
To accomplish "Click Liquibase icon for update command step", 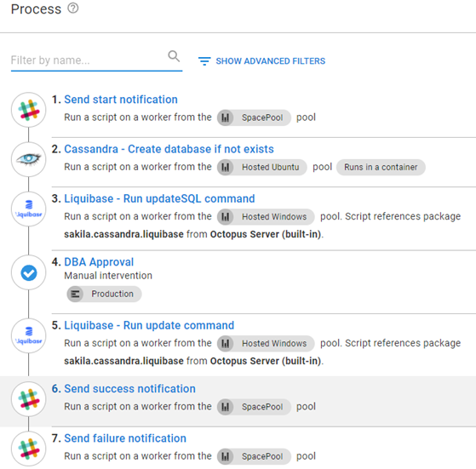I will 29,336.
